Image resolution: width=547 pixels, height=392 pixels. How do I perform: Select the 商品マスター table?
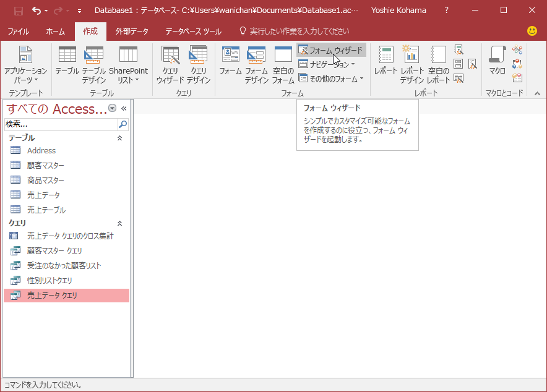coord(66,180)
